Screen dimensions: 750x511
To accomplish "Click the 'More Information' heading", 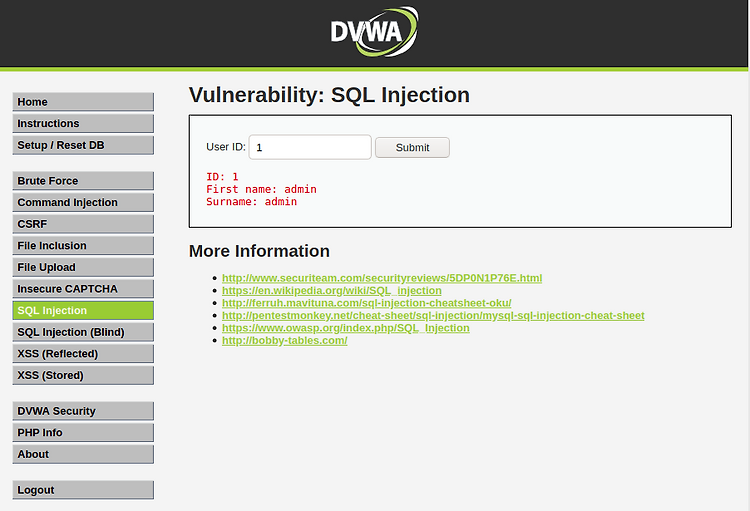I will (x=259, y=251).
